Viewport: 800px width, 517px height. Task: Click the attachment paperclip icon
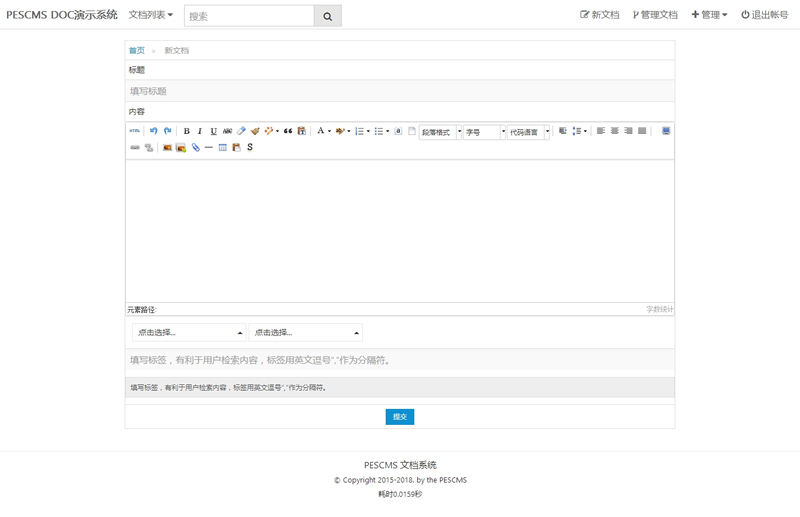point(195,147)
